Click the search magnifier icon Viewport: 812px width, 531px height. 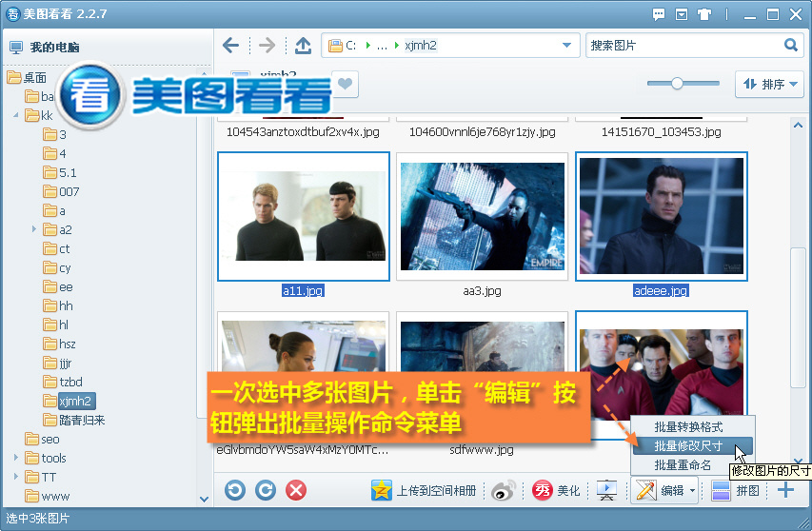791,45
